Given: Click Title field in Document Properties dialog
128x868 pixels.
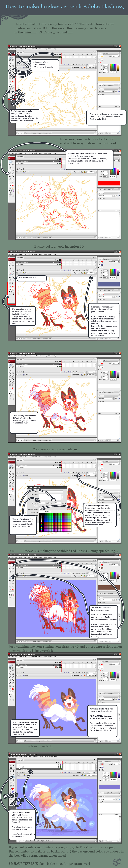Looking at the screenshot, I should click(x=51, y=492).
